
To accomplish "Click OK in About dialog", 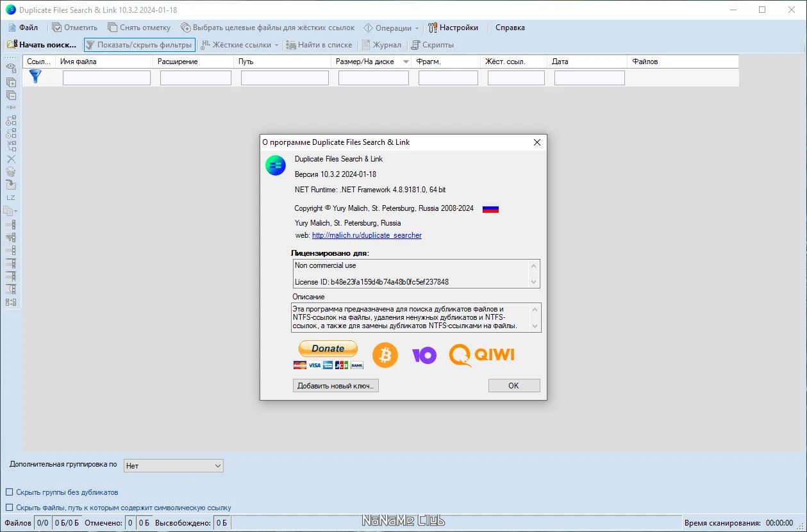I will point(513,386).
